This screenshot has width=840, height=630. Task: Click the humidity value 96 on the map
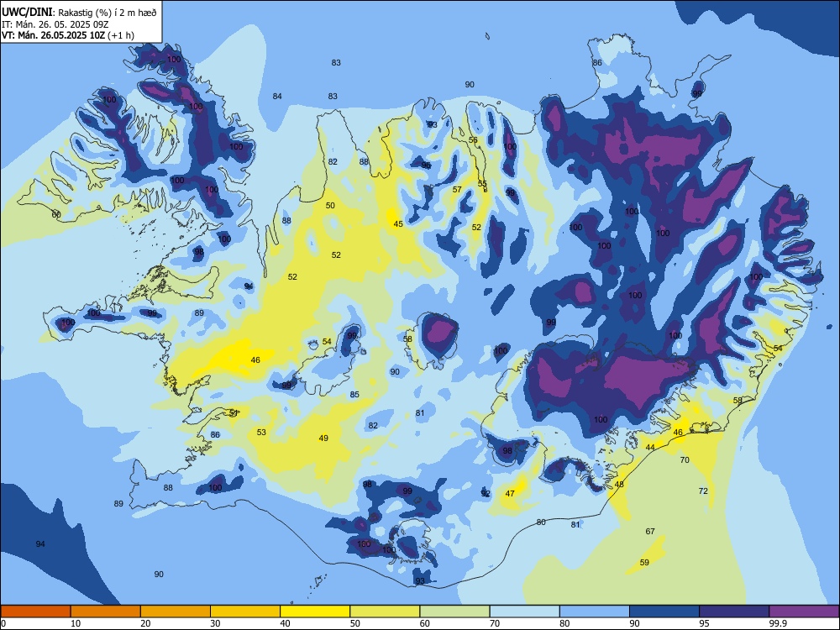tap(426, 165)
